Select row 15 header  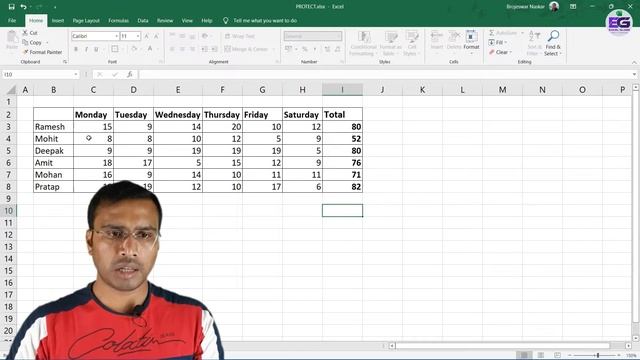tap(9, 271)
